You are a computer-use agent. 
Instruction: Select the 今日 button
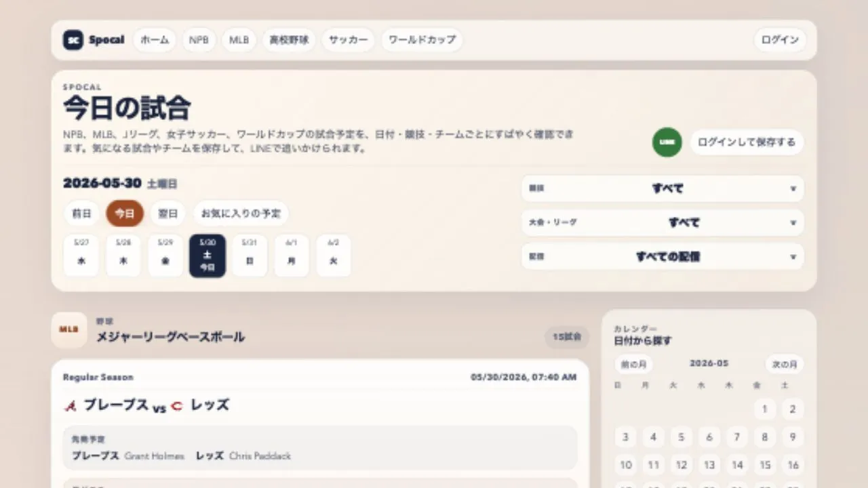click(x=125, y=213)
